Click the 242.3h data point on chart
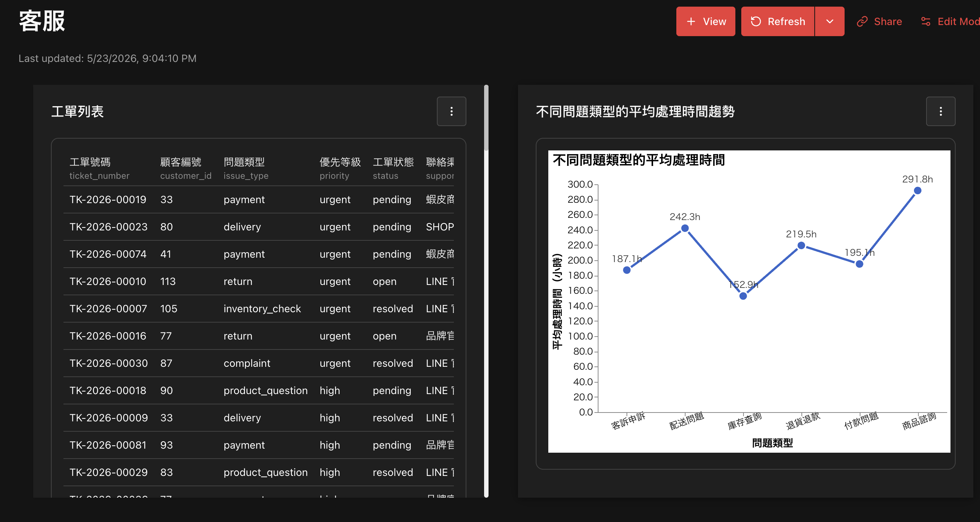Screen dimensions: 980x522 point(684,228)
